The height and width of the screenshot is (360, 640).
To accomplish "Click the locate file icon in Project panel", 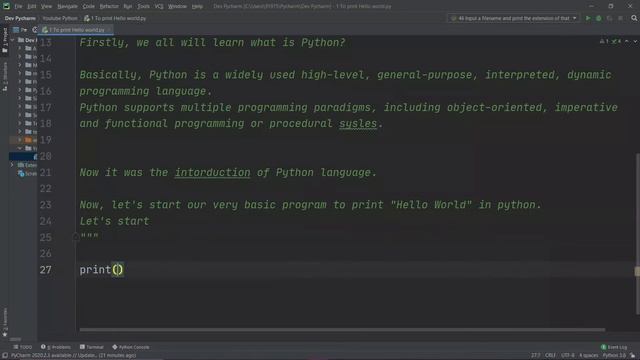I will (35, 30).
